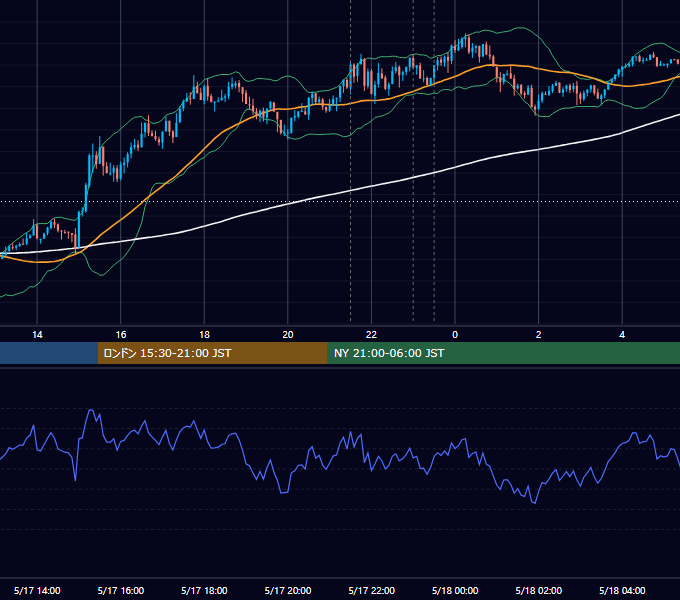
Task: Click the 4 hour axis label
Action: click(622, 335)
